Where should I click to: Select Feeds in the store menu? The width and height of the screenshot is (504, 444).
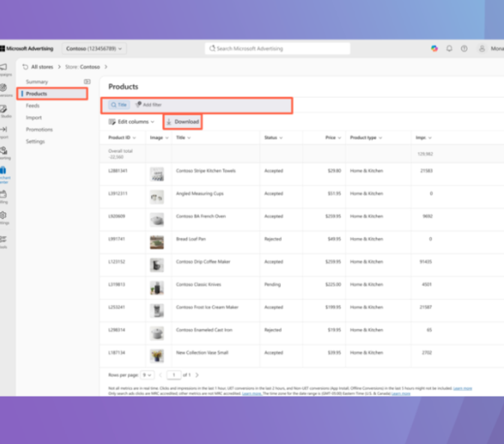pyautogui.click(x=32, y=106)
